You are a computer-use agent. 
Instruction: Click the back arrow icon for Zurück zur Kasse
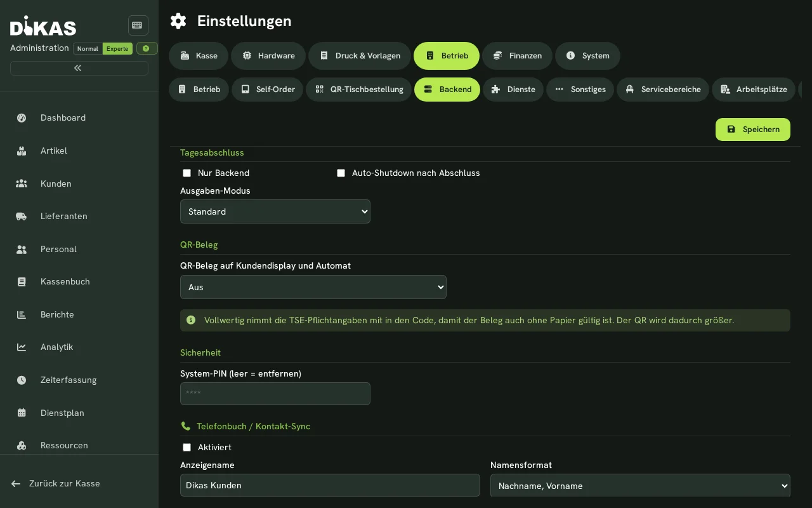point(16,484)
